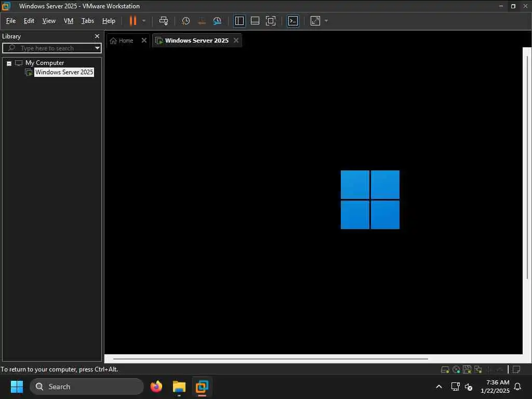The width and height of the screenshot is (532, 399).
Task: Focus the library search field
Action: coord(51,48)
